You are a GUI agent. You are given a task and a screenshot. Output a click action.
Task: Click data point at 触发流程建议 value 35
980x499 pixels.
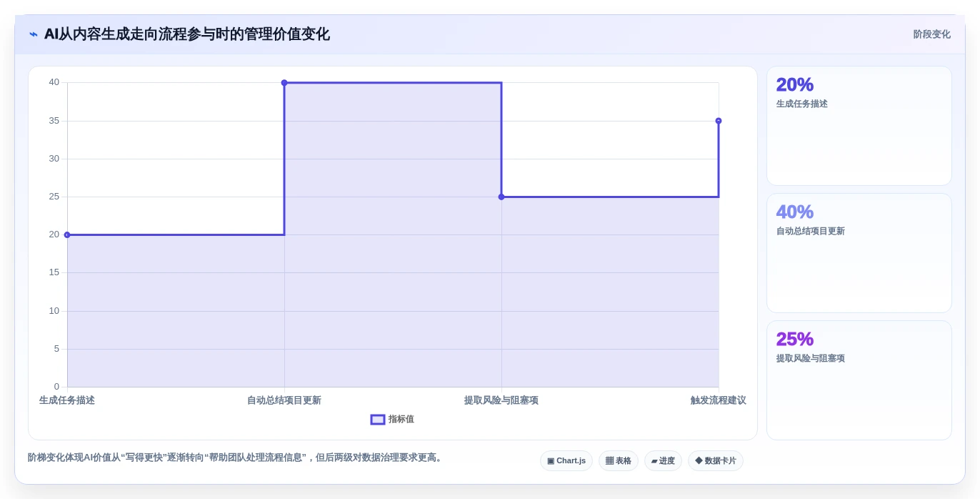click(719, 121)
